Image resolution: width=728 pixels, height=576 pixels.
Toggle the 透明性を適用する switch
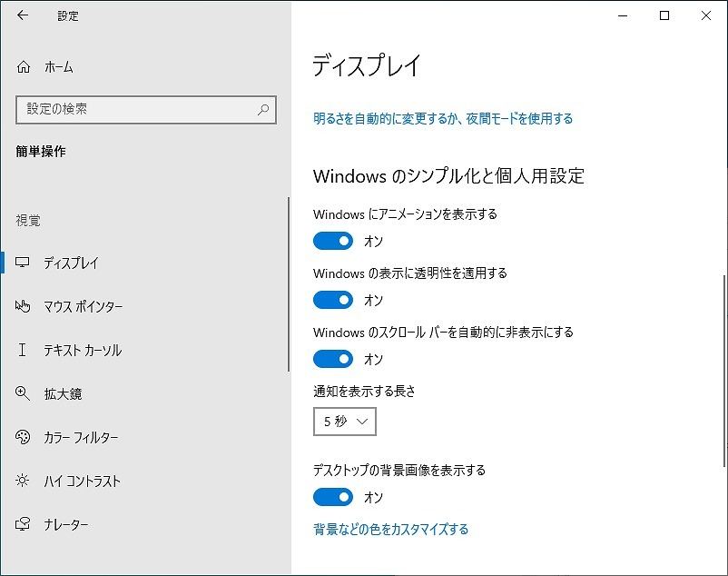point(333,300)
